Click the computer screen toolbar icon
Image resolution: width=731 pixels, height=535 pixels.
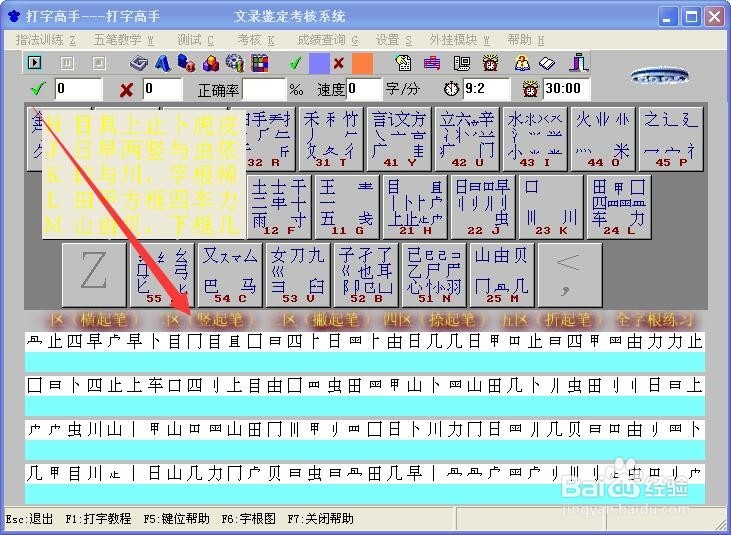point(462,63)
